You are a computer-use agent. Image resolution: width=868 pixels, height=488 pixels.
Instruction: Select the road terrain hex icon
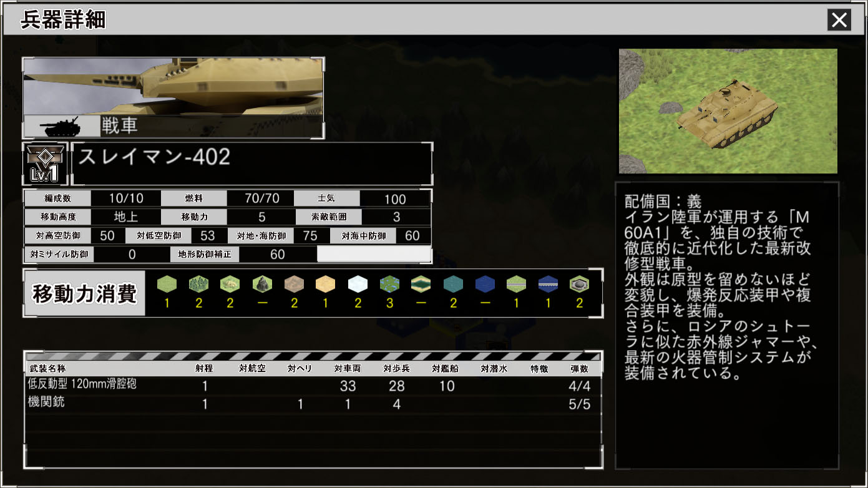coord(516,285)
